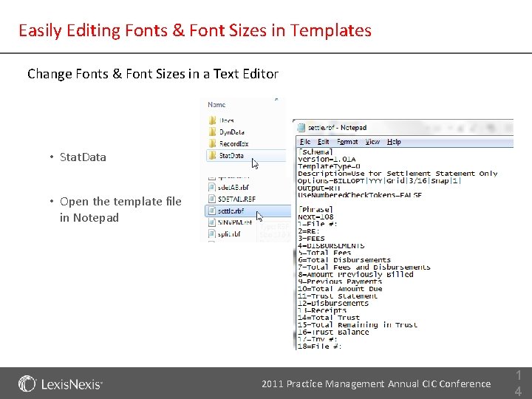Click the StatData folder icon
The height and width of the screenshot is (399, 532).
(x=212, y=155)
